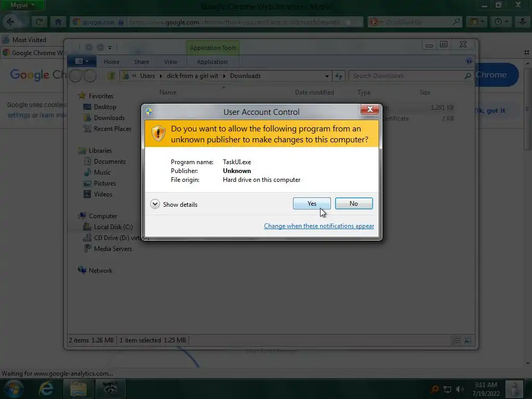
Task: Expand the Explorer address bar dropdown arrow
Action: (327, 76)
